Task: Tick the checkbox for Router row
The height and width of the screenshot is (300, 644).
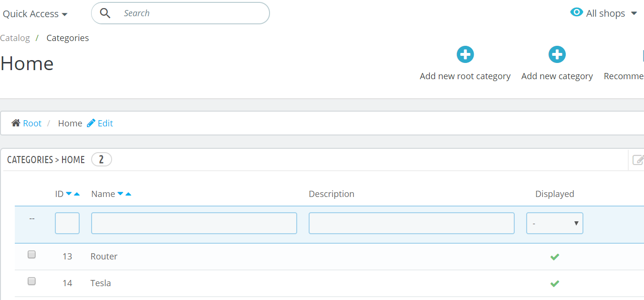Action: [31, 255]
